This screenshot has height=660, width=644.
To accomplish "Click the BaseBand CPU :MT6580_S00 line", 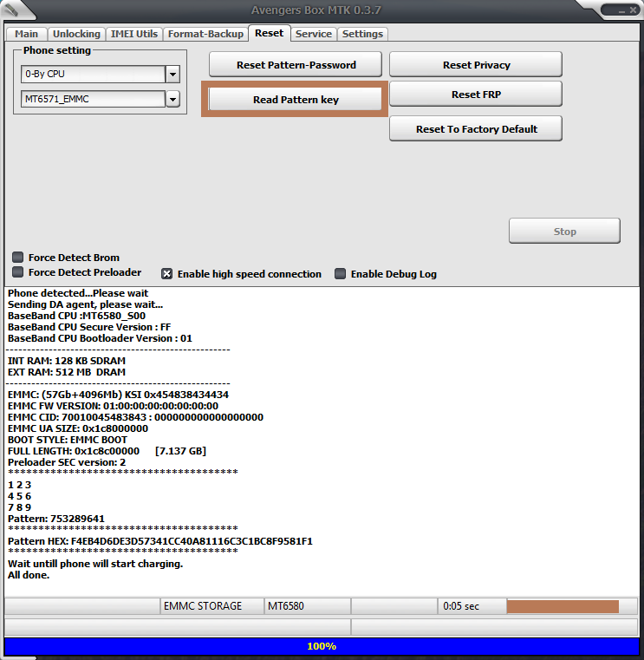I will (76, 316).
